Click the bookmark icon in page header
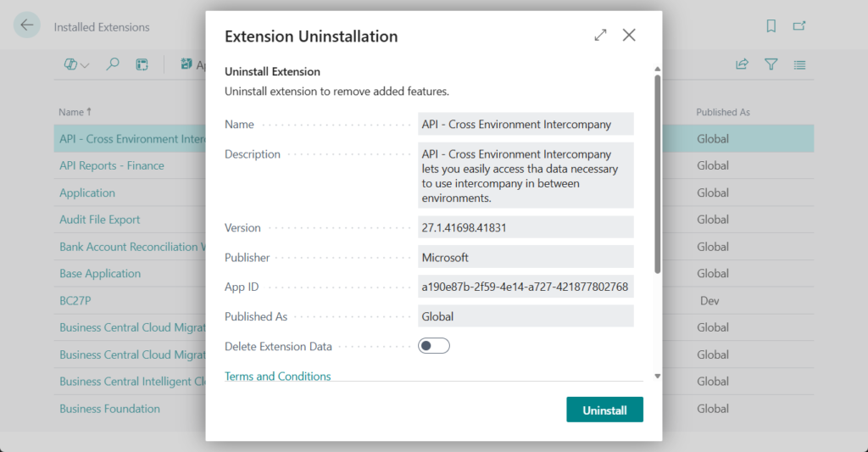This screenshot has width=868, height=452. (771, 26)
